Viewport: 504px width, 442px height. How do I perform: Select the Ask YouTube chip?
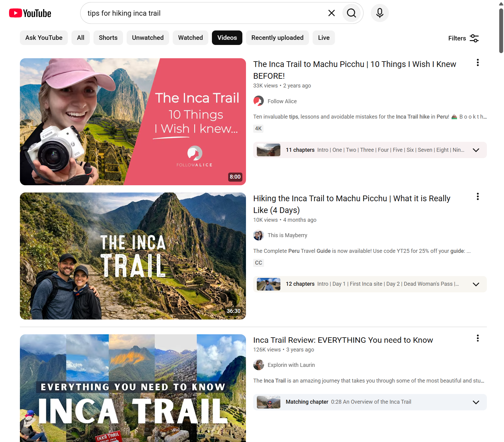pyautogui.click(x=44, y=38)
